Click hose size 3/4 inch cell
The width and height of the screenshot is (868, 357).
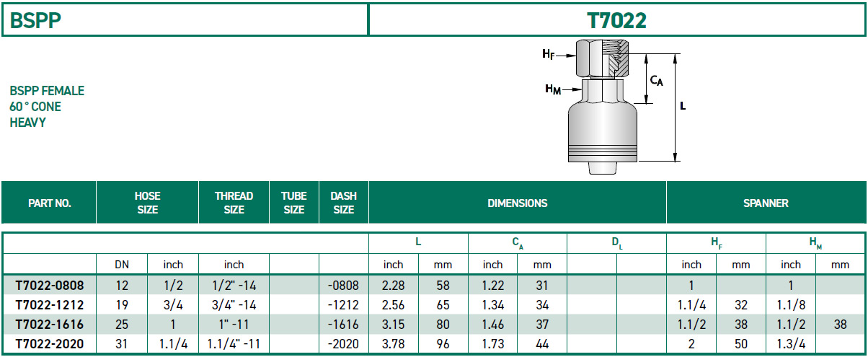coord(173,305)
